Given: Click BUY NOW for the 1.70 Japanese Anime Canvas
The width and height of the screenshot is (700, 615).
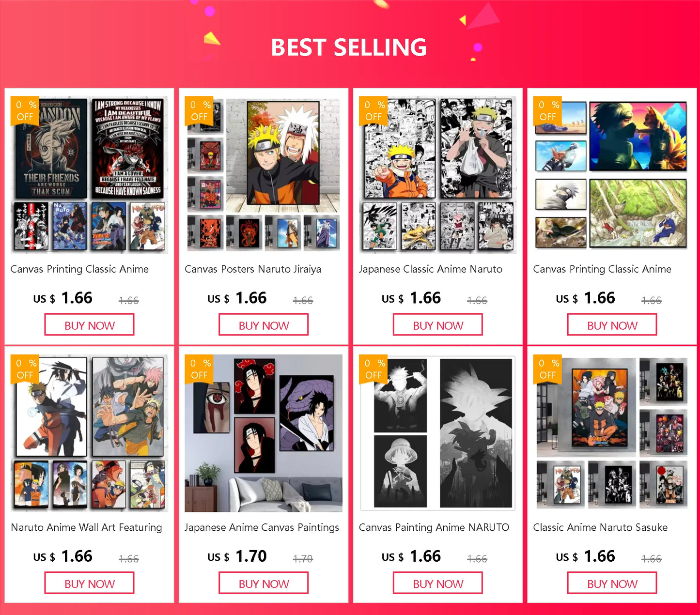Looking at the screenshot, I should pyautogui.click(x=264, y=583).
